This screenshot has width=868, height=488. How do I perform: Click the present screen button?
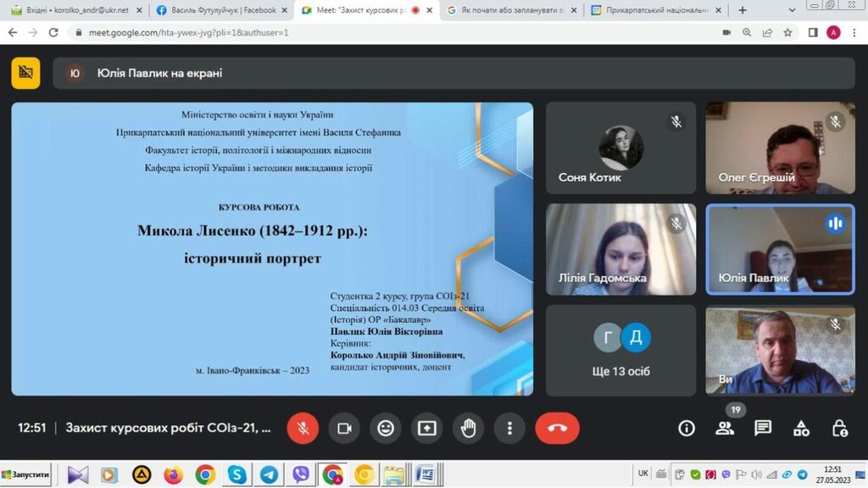point(427,428)
